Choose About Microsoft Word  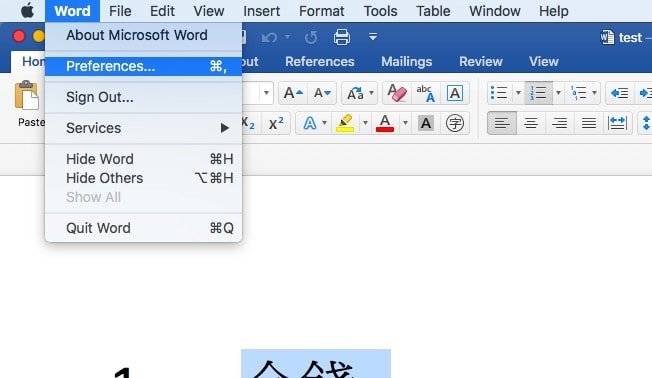tap(143, 35)
